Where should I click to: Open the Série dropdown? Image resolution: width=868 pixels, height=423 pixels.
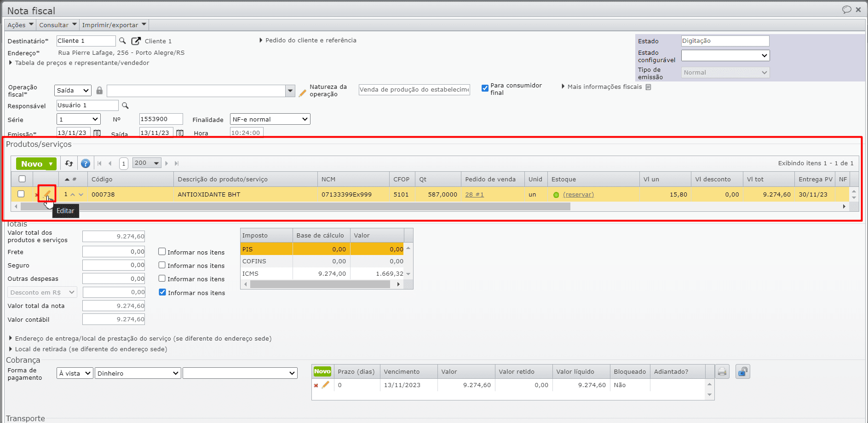(79, 119)
